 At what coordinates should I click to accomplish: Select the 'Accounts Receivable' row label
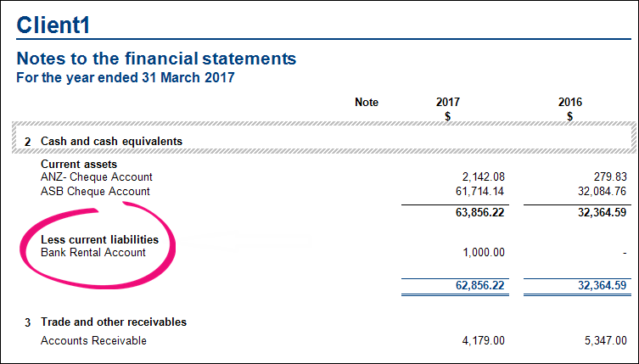pos(93,341)
